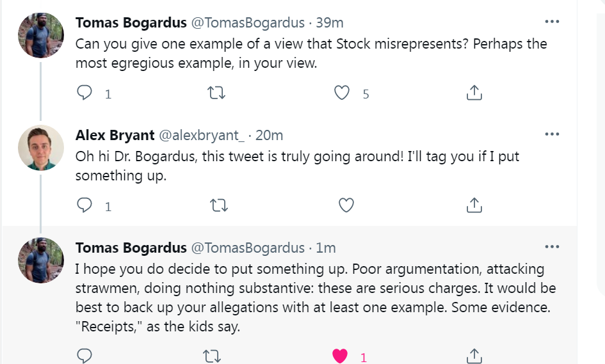
Task: Reply to Tomas Bogardus's first tweet
Action: click(x=85, y=93)
